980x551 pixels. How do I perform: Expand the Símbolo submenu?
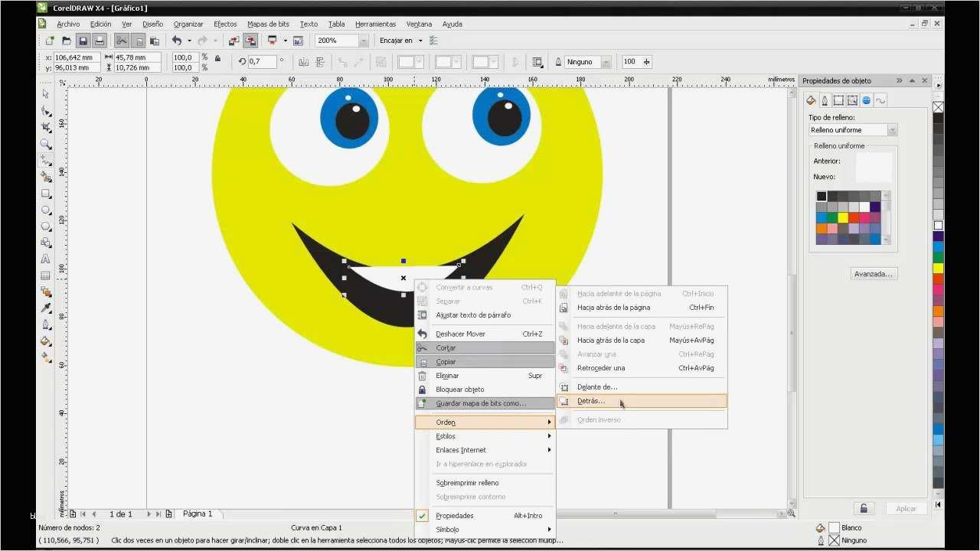coord(485,530)
